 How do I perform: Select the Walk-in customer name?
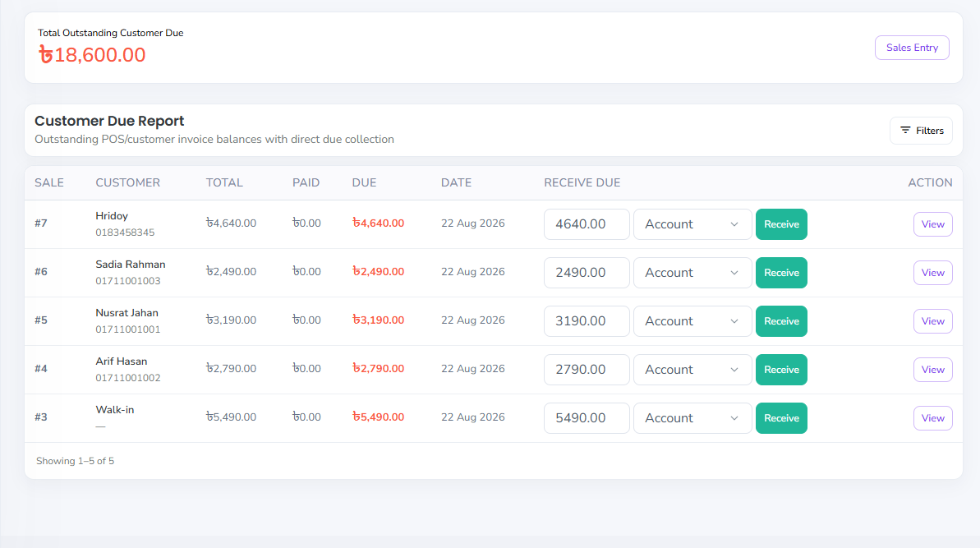pos(115,409)
